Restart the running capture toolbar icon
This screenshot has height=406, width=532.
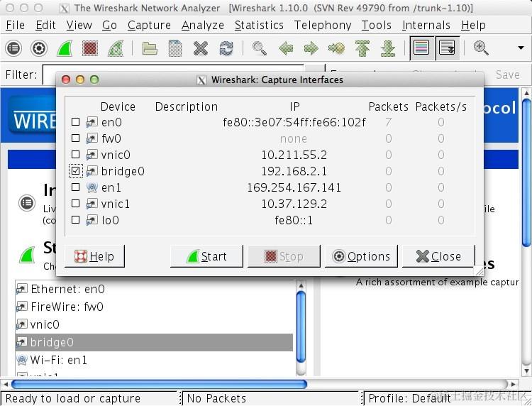116,48
